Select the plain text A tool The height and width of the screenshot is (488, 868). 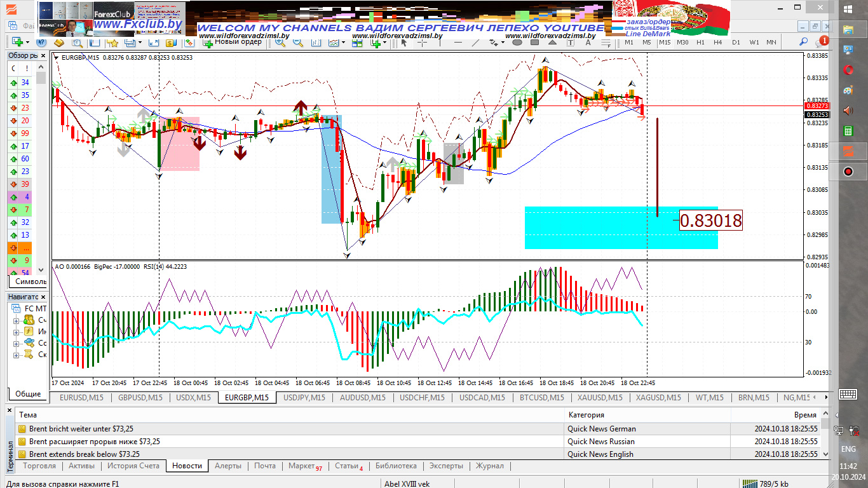[588, 42]
